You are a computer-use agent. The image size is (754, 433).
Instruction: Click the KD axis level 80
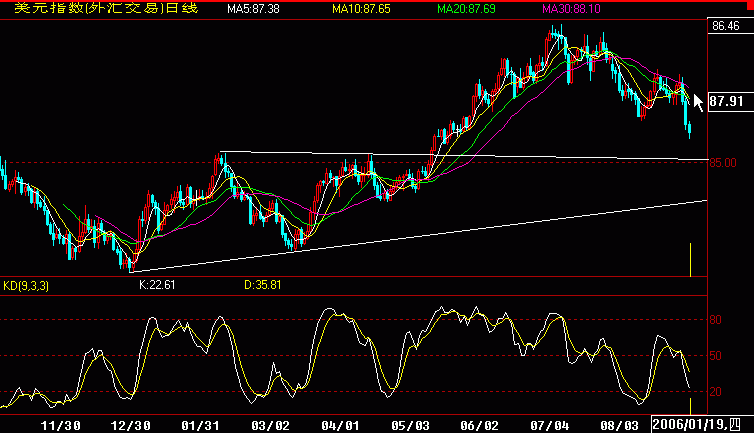(x=716, y=320)
